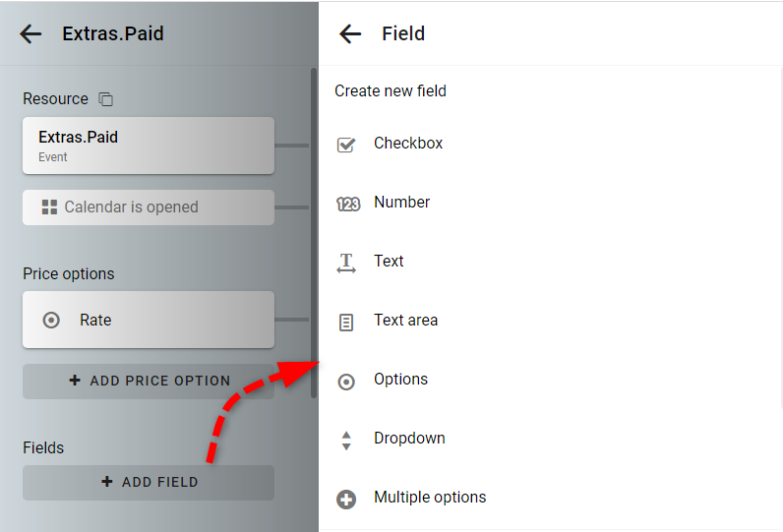The width and height of the screenshot is (783, 532).
Task: Select the Rate radio icon
Action: pos(51,320)
